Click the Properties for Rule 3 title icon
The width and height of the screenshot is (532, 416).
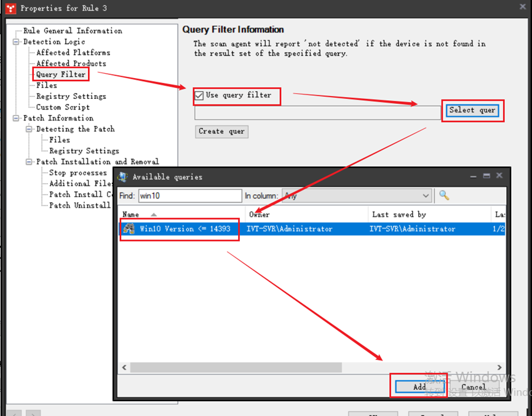(x=10, y=8)
